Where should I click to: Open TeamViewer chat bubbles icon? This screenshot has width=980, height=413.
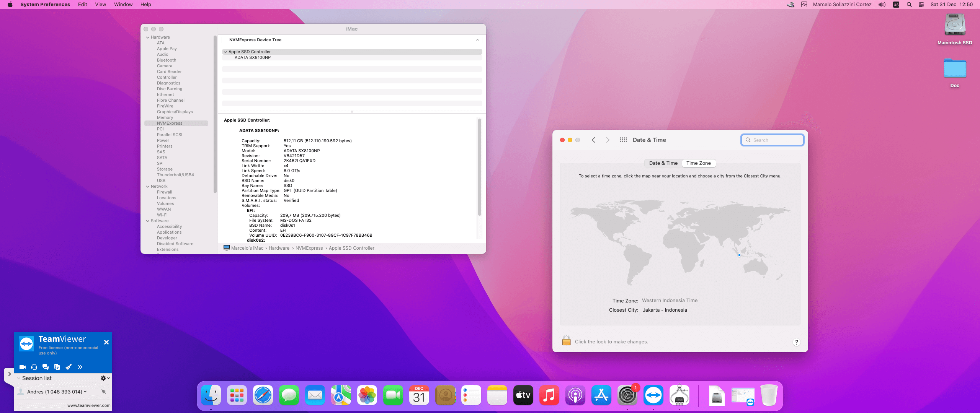pyautogui.click(x=46, y=367)
